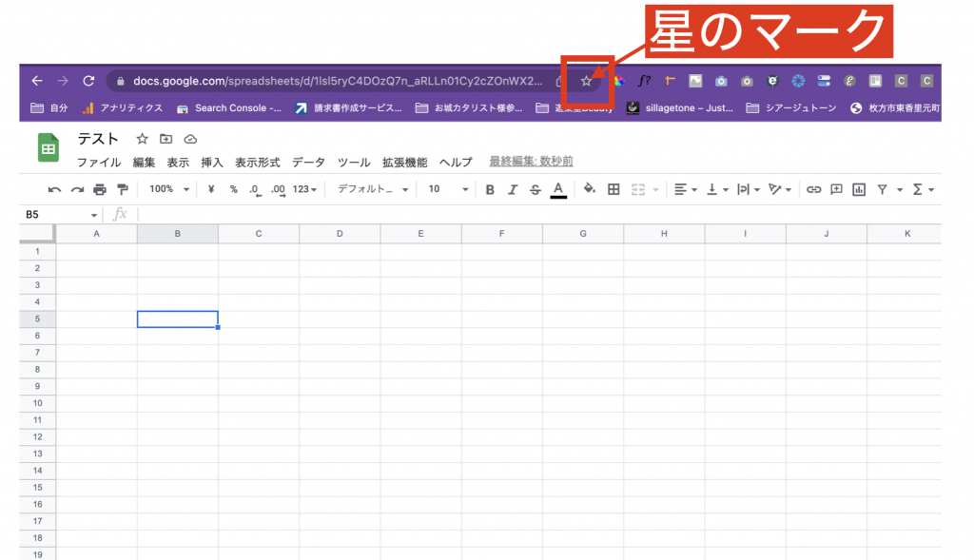The image size is (974, 560).
Task: Open the アナリティクス bookmark
Action: [123, 108]
